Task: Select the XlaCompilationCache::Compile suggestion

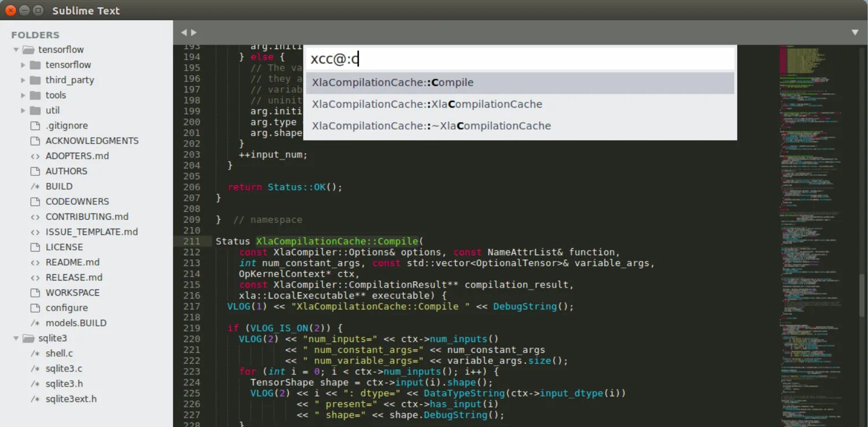Action: pyautogui.click(x=392, y=82)
